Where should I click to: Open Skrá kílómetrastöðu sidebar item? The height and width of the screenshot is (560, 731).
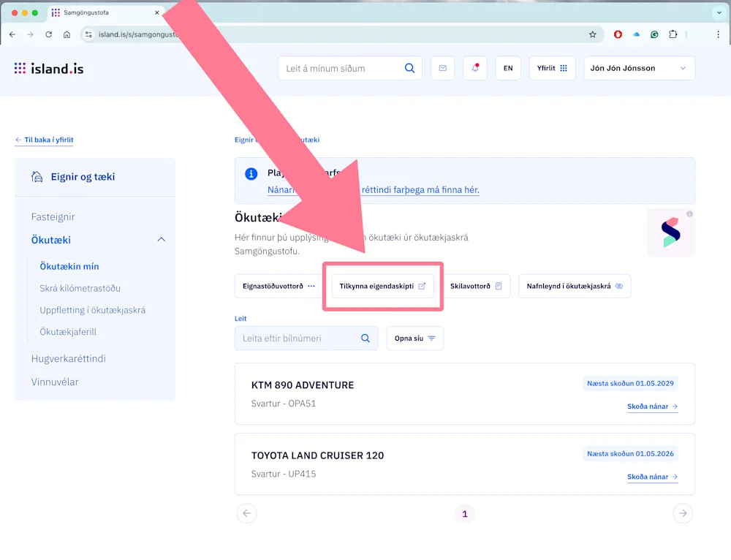tap(80, 288)
